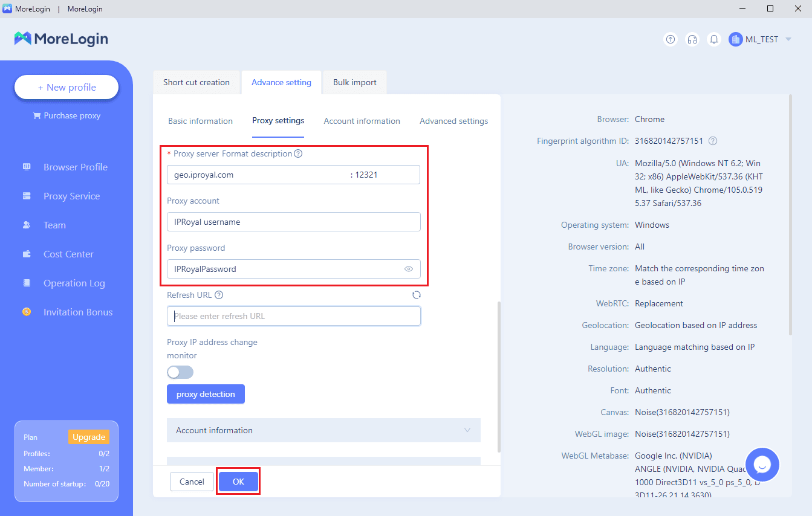Click the proxy detection button
Viewport: 812px width, 516px height.
tap(206, 394)
